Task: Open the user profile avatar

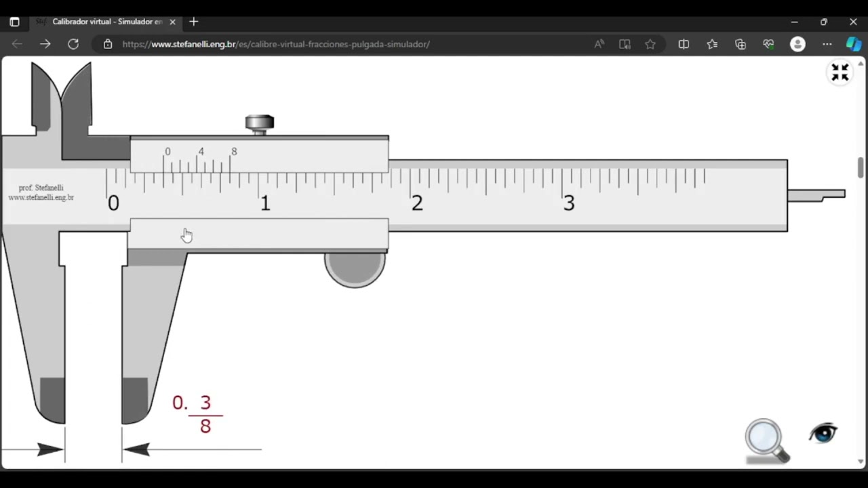Action: [x=797, y=44]
